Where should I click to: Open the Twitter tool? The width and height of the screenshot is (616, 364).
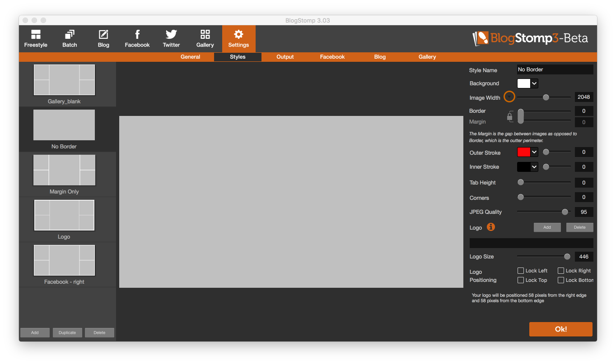[x=171, y=39]
